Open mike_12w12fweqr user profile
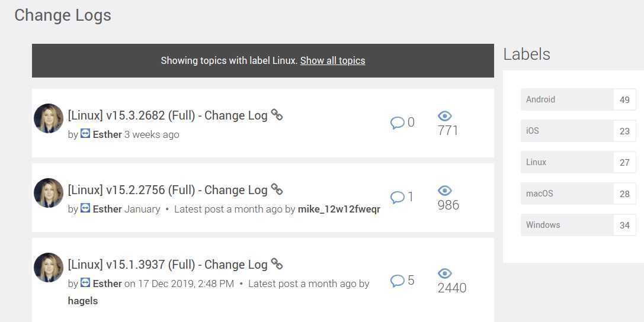Viewport: 644px width, 322px height. (339, 209)
